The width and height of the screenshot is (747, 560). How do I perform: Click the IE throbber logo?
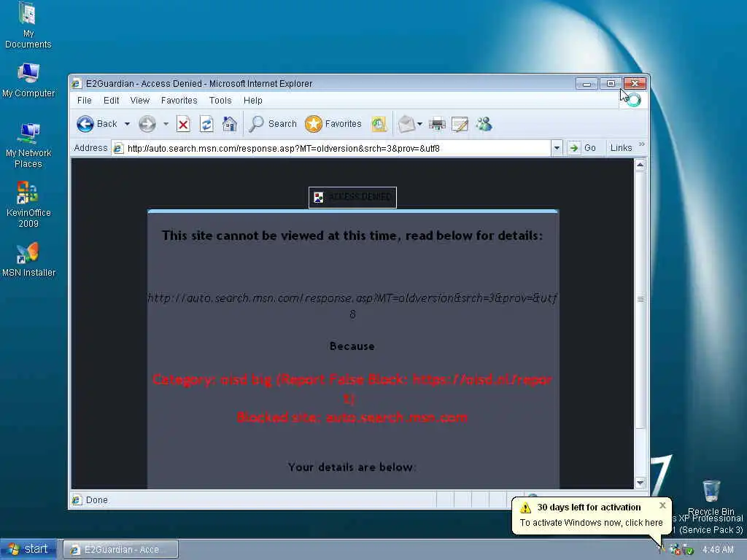click(x=634, y=100)
